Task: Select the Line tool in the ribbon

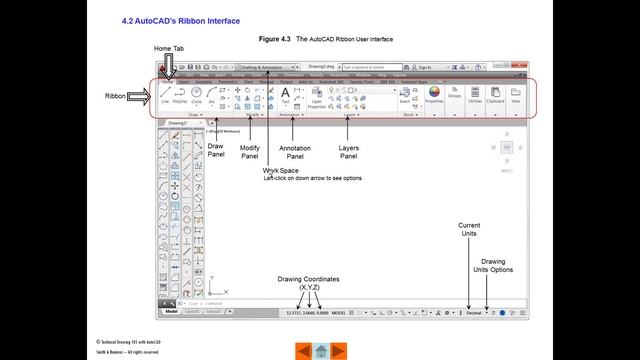Action: pyautogui.click(x=165, y=95)
